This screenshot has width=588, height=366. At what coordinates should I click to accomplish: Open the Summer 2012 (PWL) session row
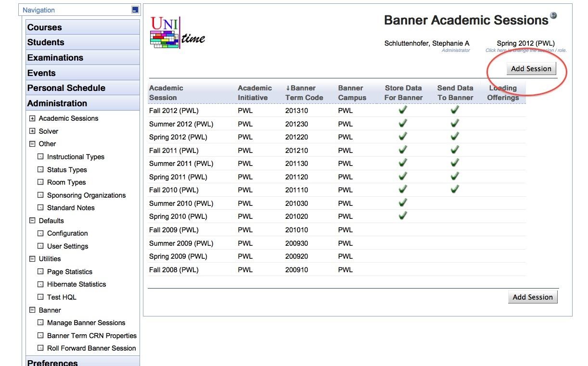[337, 124]
